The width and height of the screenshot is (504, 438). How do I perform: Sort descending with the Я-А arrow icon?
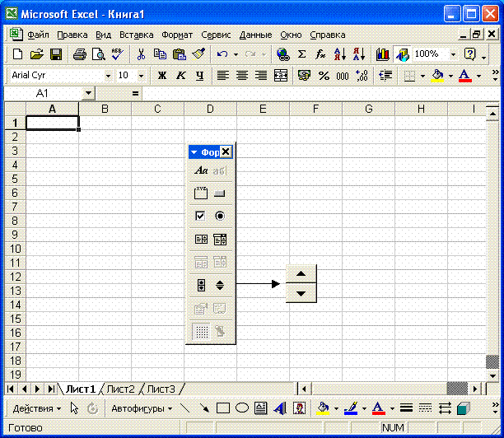[359, 54]
